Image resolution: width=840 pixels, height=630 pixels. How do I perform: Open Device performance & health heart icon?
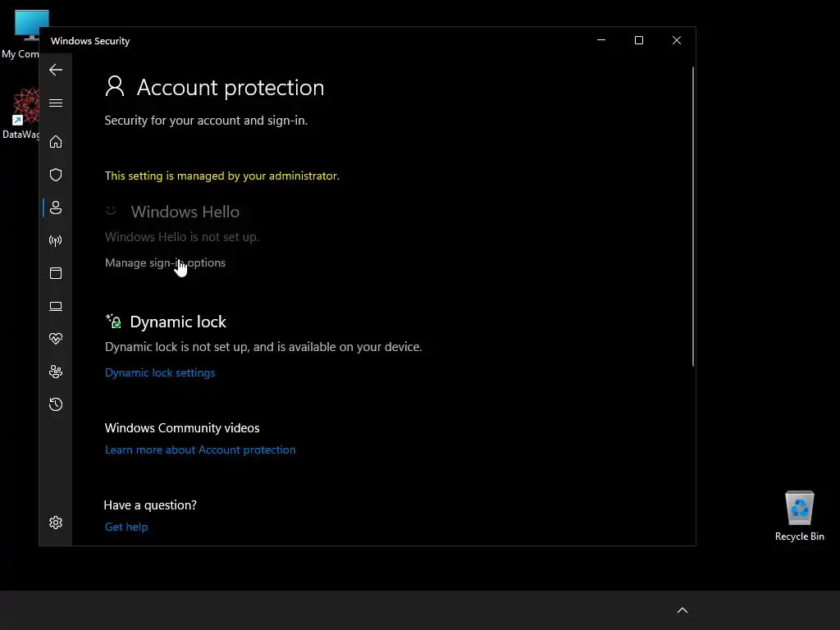tap(56, 339)
